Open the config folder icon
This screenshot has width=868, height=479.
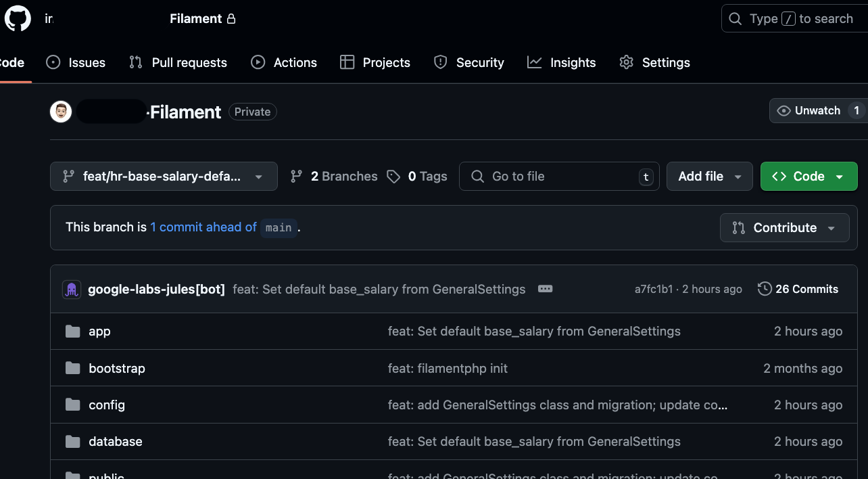[72, 405]
